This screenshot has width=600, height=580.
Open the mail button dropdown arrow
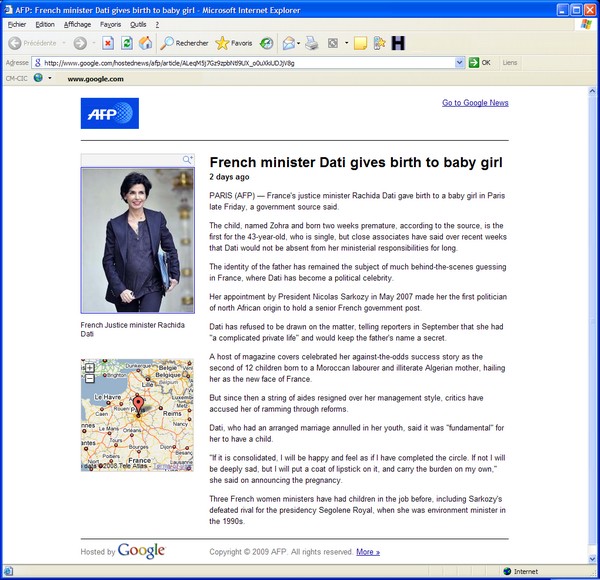(x=298, y=43)
